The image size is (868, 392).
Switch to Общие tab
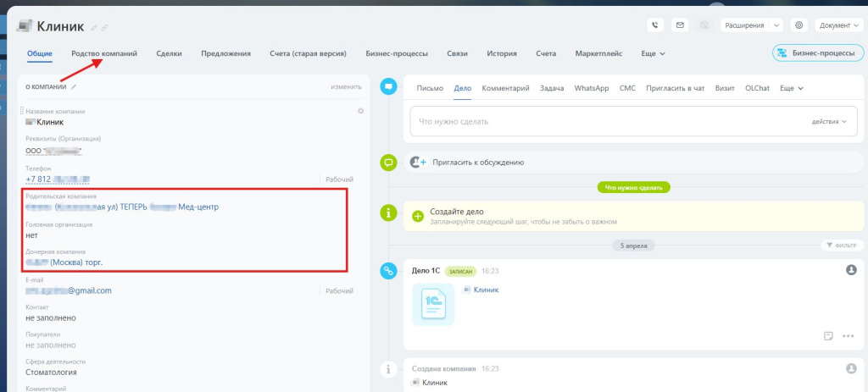click(x=40, y=53)
